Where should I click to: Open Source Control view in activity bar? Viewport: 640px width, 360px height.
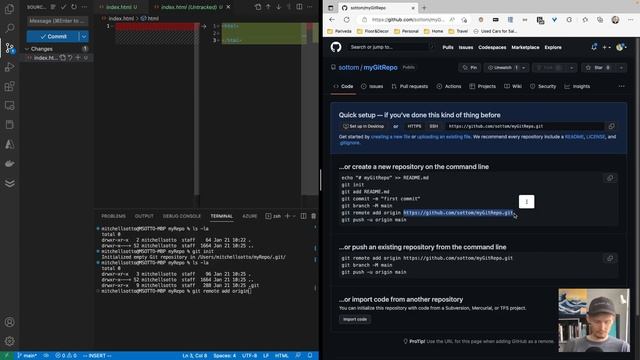click(9, 48)
